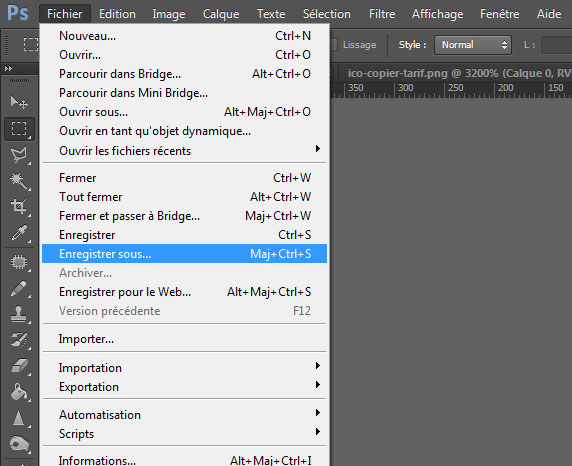Click the horizontal ruler at 300
This screenshot has width=572, height=466.
406,88
